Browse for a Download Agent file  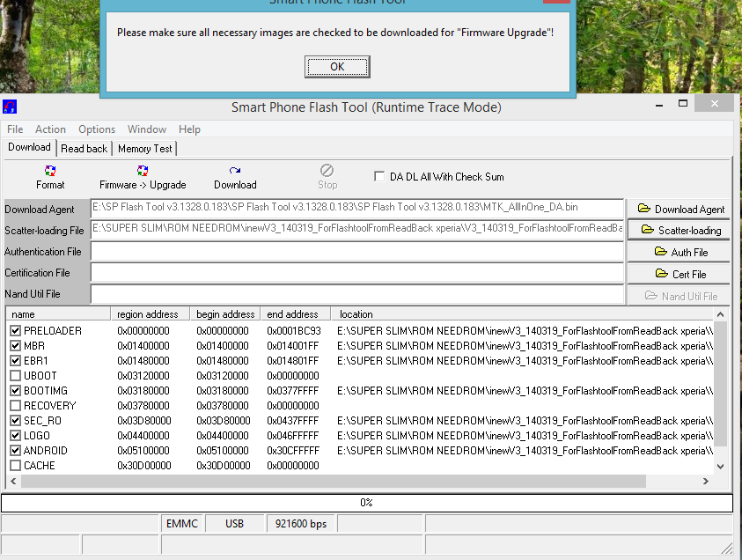(x=679, y=210)
